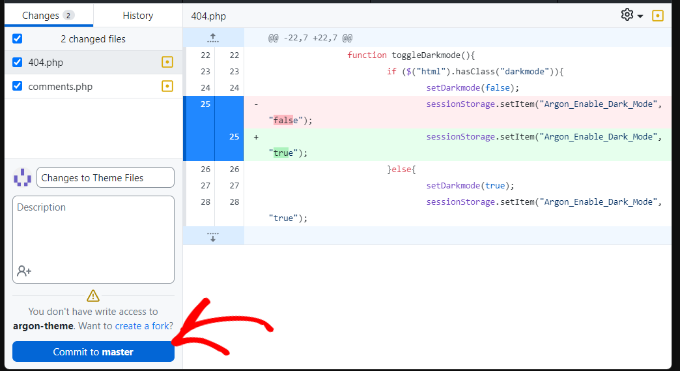
Task: Click line number 22 in the gutter
Action: click(205, 55)
